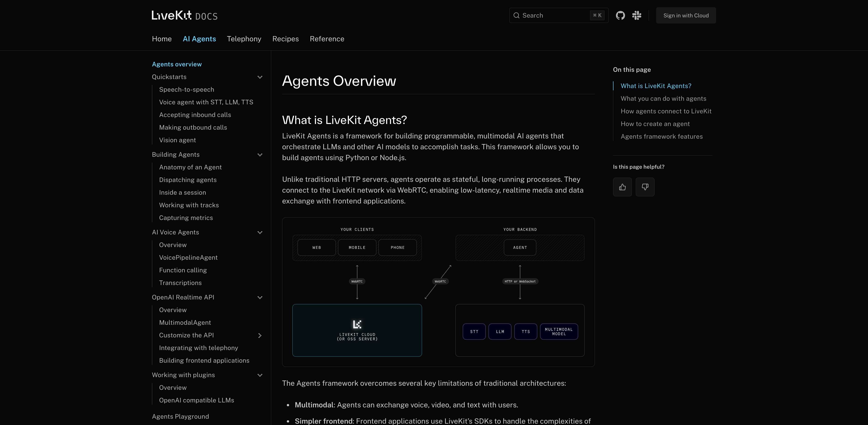Click the OpenAI Realtime API section label
Viewport: 868px width, 425px height.
(x=183, y=297)
